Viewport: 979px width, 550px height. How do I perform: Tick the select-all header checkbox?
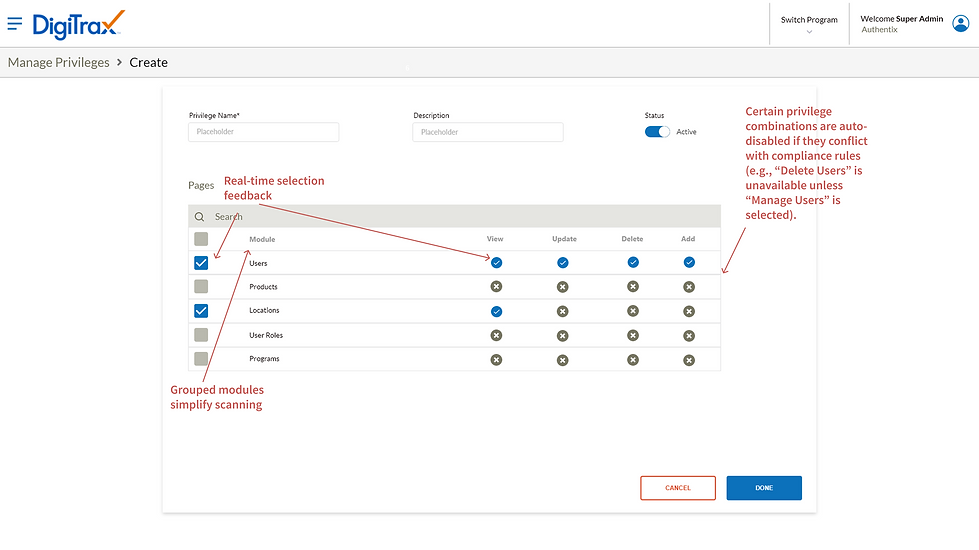click(x=201, y=240)
